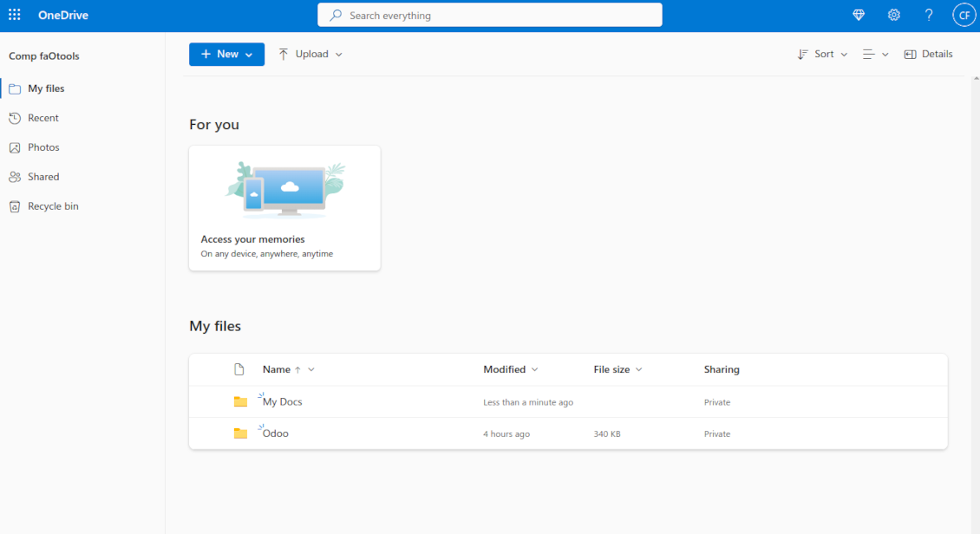Click the scrollbar up arrow
This screenshot has height=534, width=980.
tap(976, 79)
